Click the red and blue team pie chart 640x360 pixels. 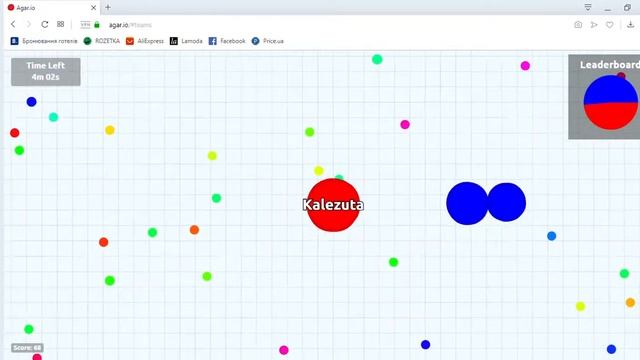coord(611,102)
